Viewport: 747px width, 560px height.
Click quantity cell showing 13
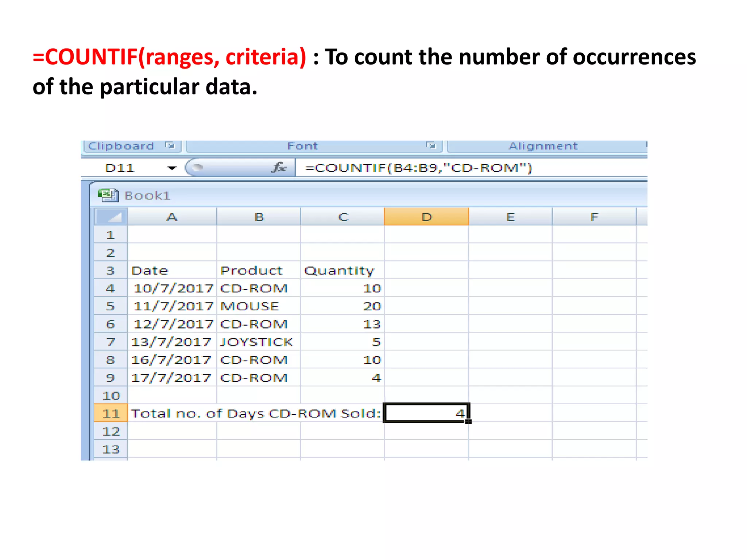(342, 324)
